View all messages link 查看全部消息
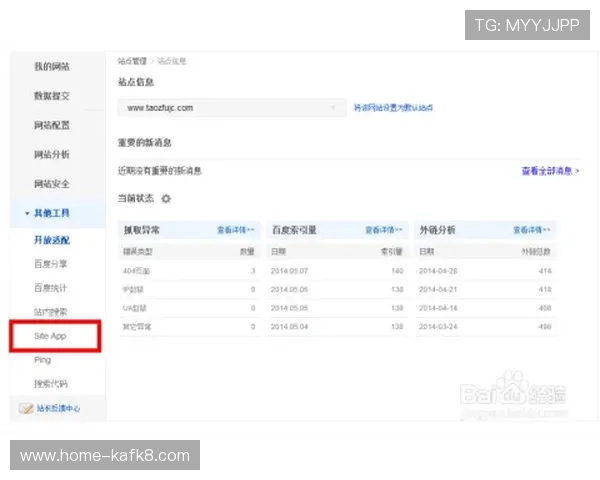 point(550,171)
